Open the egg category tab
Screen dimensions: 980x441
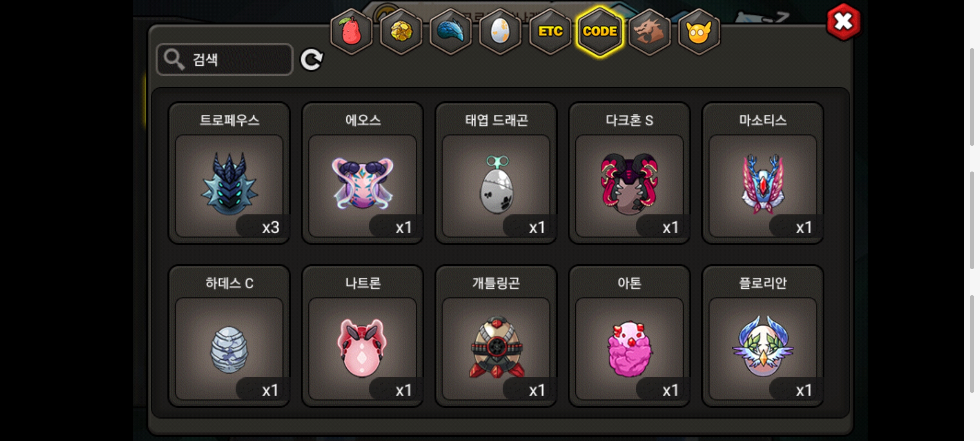tap(500, 32)
